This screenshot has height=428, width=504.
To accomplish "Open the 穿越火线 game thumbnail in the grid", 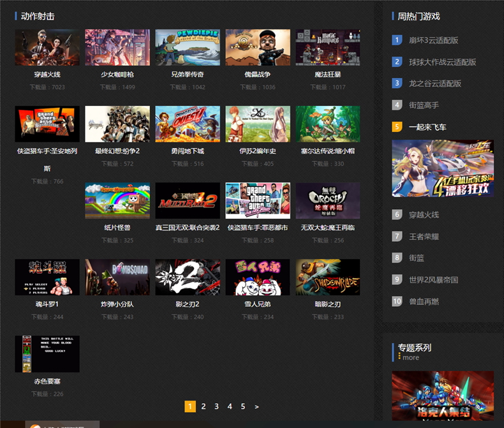I will point(47,48).
